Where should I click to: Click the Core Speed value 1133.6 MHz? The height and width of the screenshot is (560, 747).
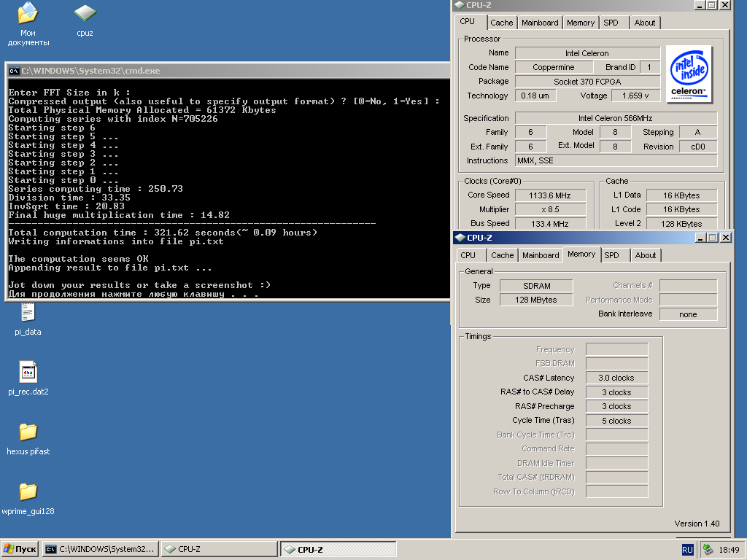pyautogui.click(x=550, y=195)
